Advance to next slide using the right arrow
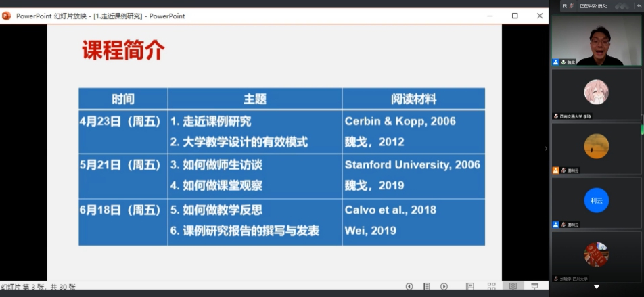 click(x=444, y=287)
